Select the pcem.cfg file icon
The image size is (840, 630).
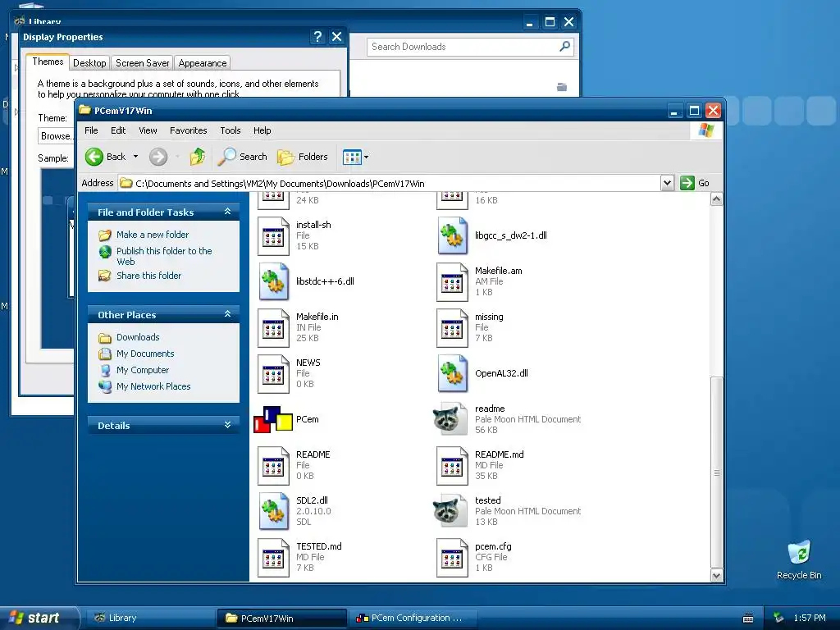[453, 558]
